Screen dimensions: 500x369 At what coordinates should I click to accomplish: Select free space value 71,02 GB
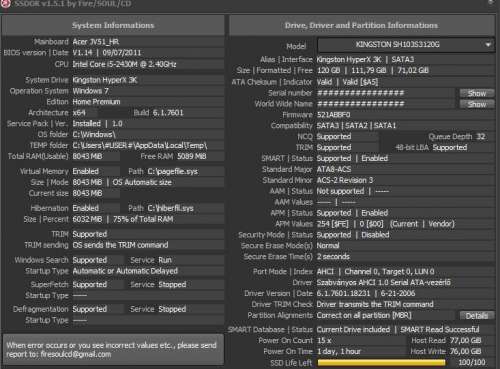coord(413,70)
